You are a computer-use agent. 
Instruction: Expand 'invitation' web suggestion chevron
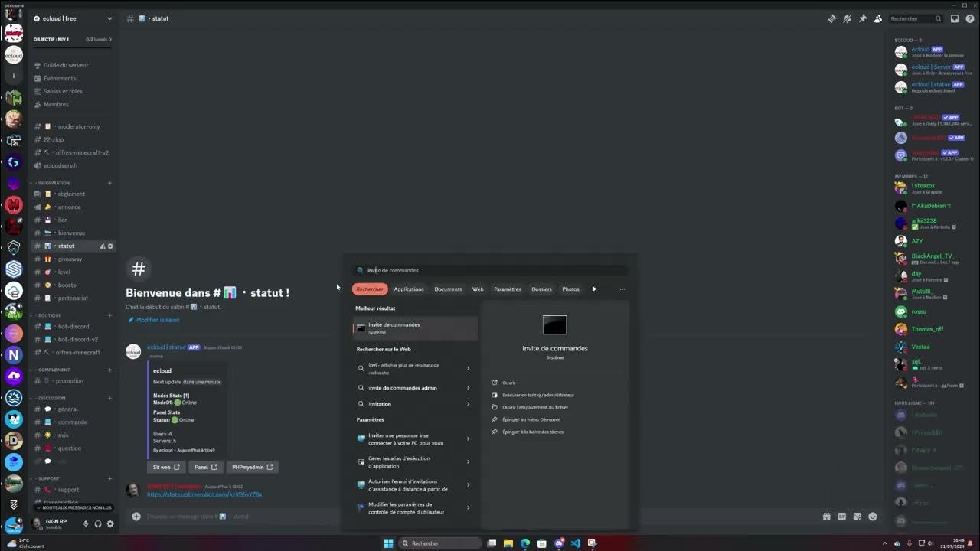point(468,404)
